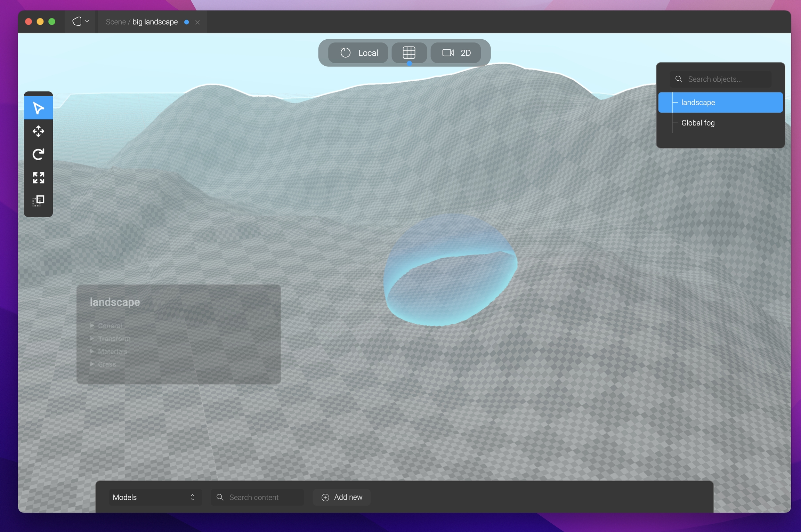Click the search icon in objects panel
The width and height of the screenshot is (801, 532).
(x=679, y=79)
